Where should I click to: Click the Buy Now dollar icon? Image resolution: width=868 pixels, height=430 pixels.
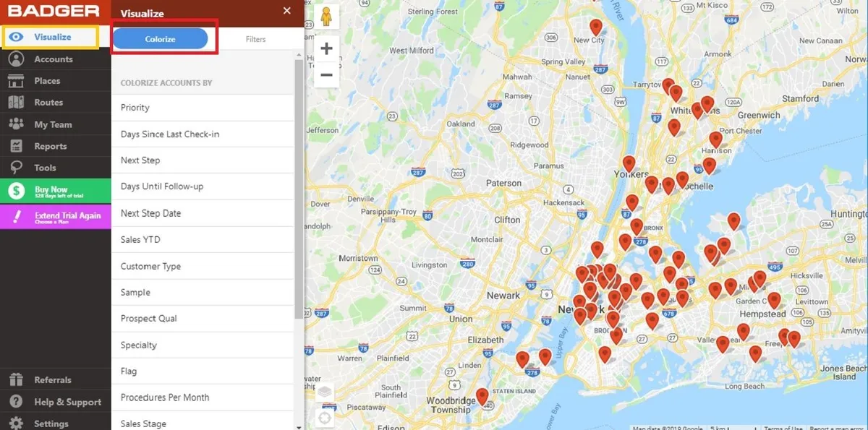tap(17, 192)
